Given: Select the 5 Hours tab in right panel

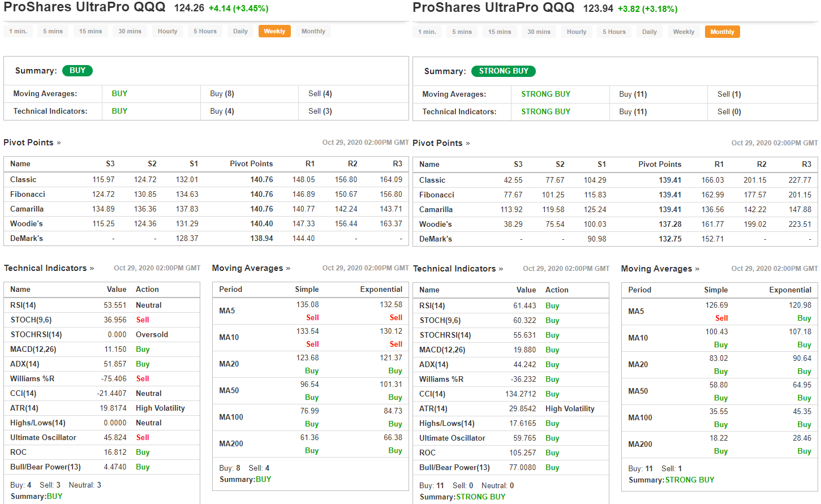Looking at the screenshot, I should [x=614, y=32].
